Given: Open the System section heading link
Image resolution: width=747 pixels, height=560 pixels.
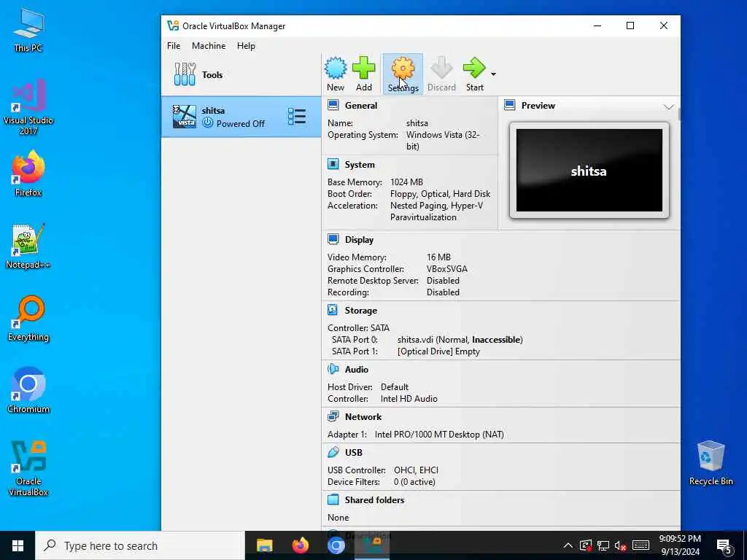Looking at the screenshot, I should point(360,164).
